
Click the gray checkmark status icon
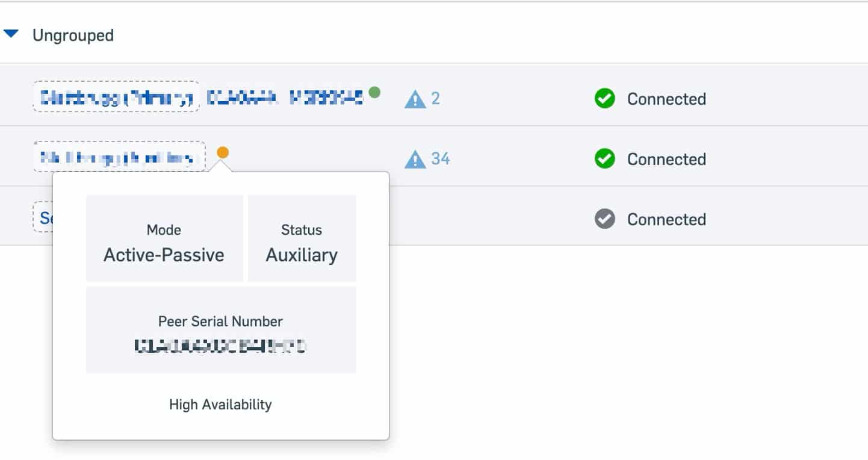pos(604,219)
